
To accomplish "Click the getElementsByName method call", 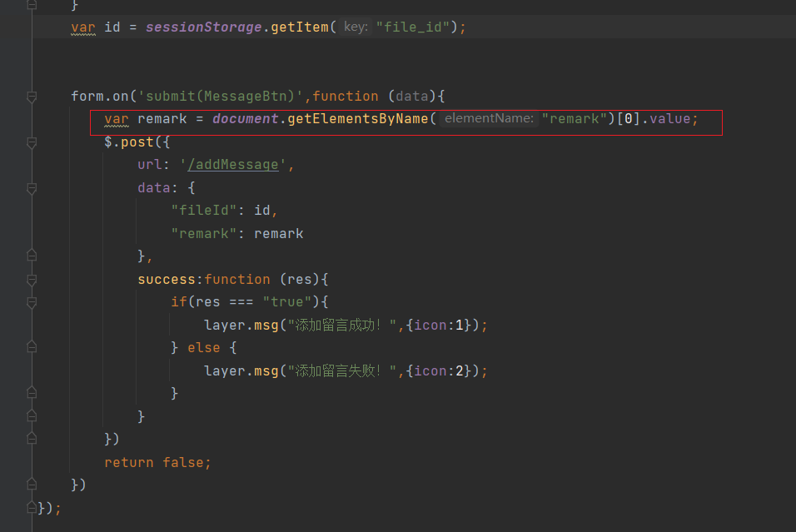I will [358, 119].
